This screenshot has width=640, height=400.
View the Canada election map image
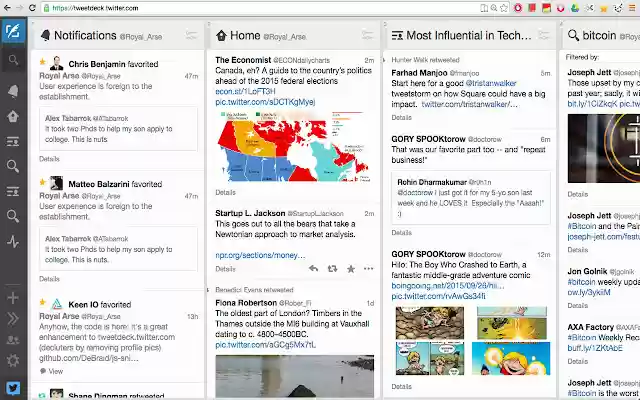click(294, 147)
